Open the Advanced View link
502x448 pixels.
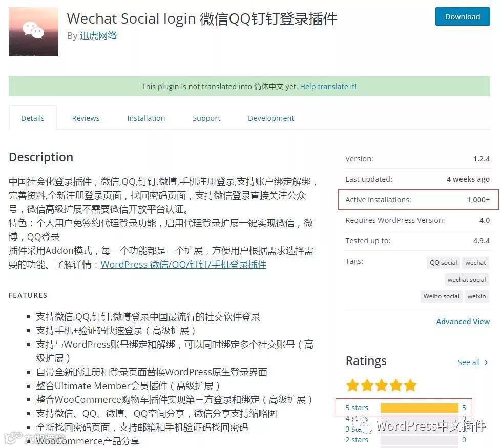point(463,322)
